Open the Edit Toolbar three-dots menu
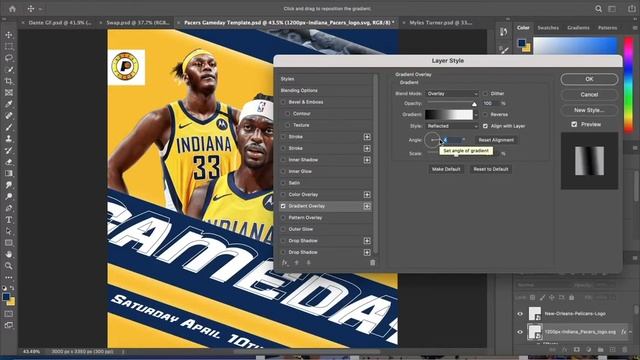 pos(9,278)
